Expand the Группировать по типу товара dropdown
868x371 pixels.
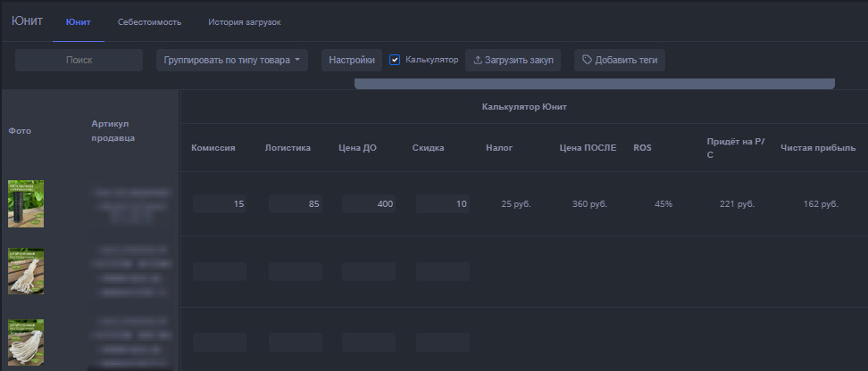coord(230,61)
